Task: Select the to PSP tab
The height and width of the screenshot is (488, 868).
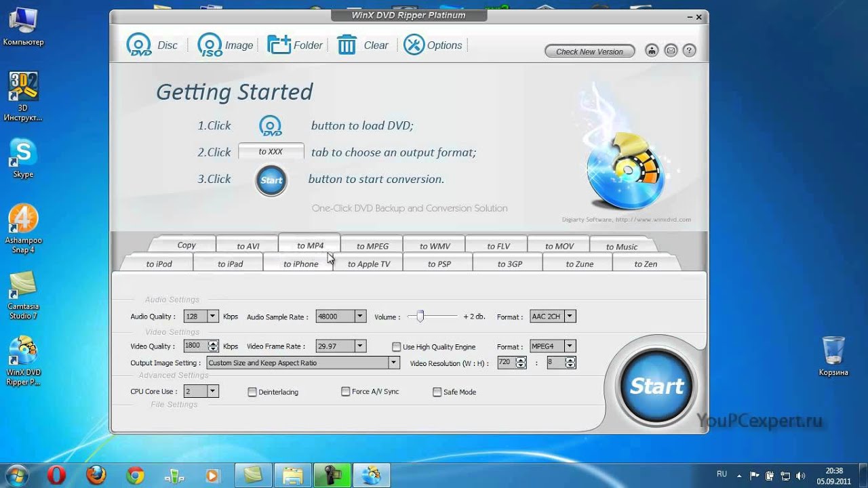Action: coord(439,264)
